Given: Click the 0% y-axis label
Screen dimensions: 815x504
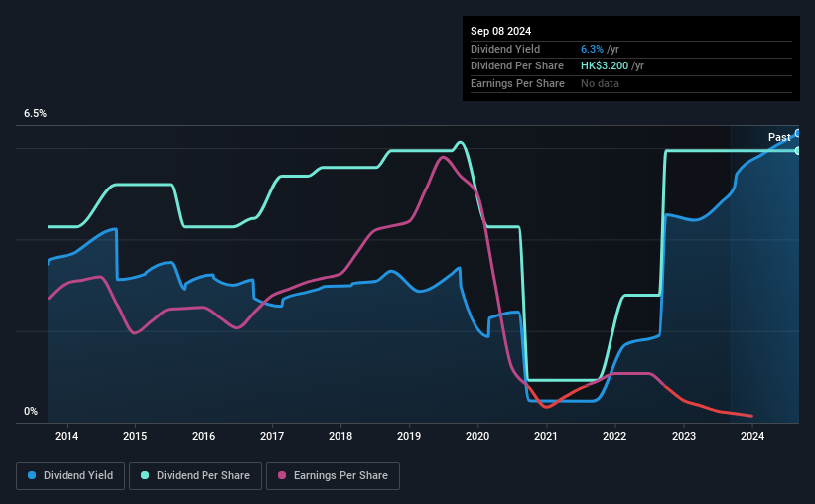Looking at the screenshot, I should [x=31, y=411].
